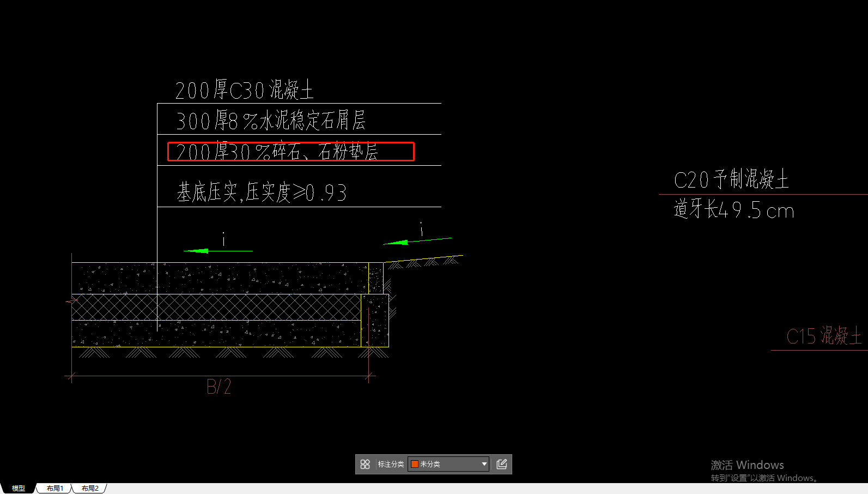Select the red C15混凝土 text
868x494 pixels.
[824, 335]
